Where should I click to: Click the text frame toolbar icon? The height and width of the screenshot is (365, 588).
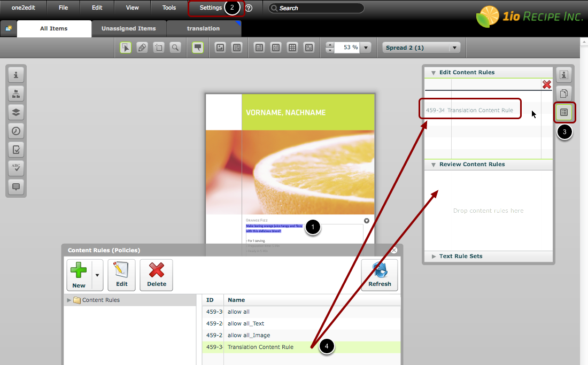click(x=237, y=48)
